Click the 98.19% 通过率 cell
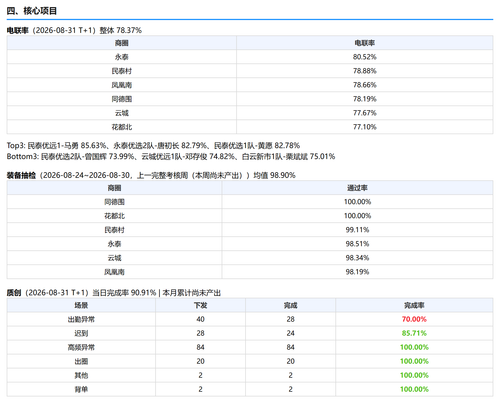The image size is (500, 403). 357,272
